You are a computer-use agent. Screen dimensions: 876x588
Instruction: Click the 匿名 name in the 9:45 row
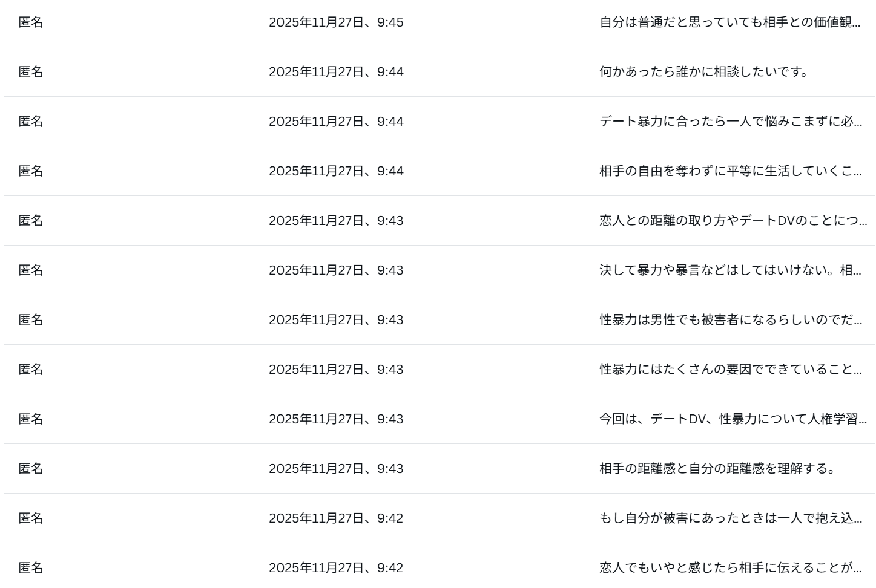pos(31,22)
